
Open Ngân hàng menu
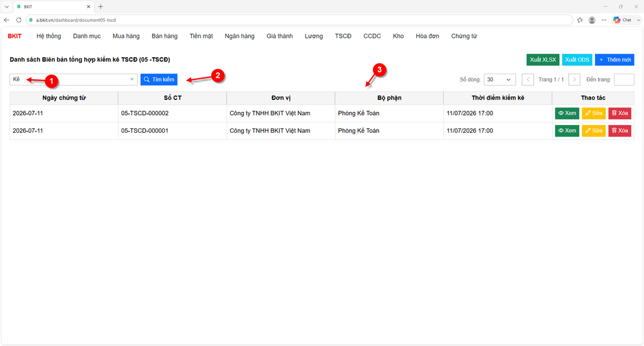(240, 36)
